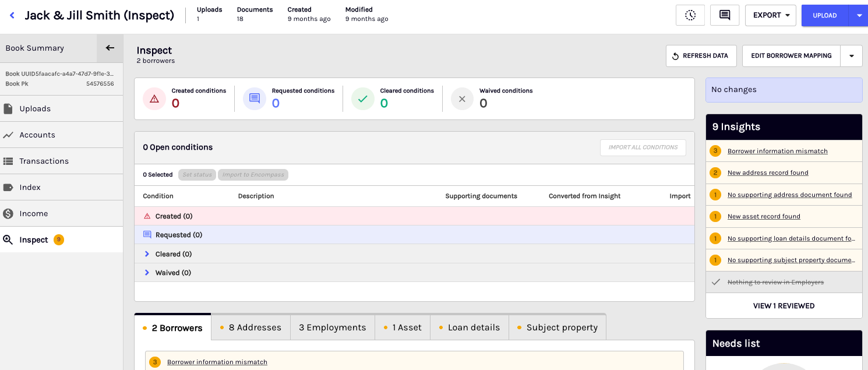Open Borrower information mismatch link below the tabs
This screenshot has width=868, height=370.
click(217, 362)
